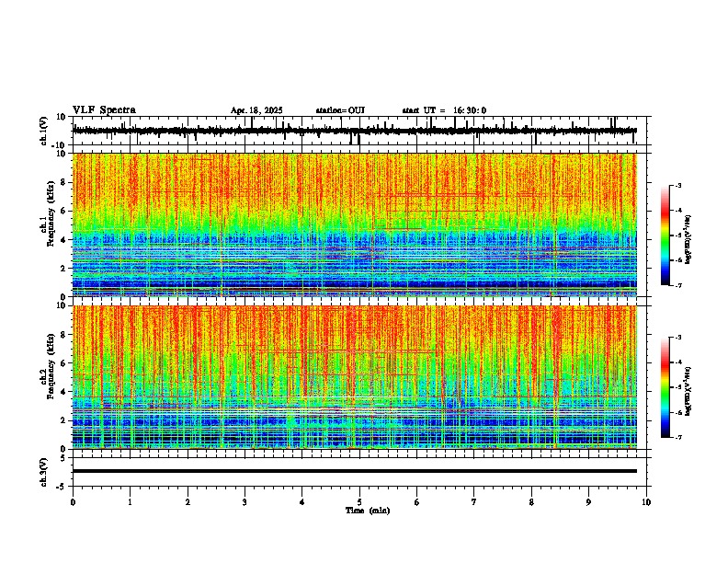Click tick label 10 on Time axis
This screenshot has width=728, height=563.
tap(646, 502)
